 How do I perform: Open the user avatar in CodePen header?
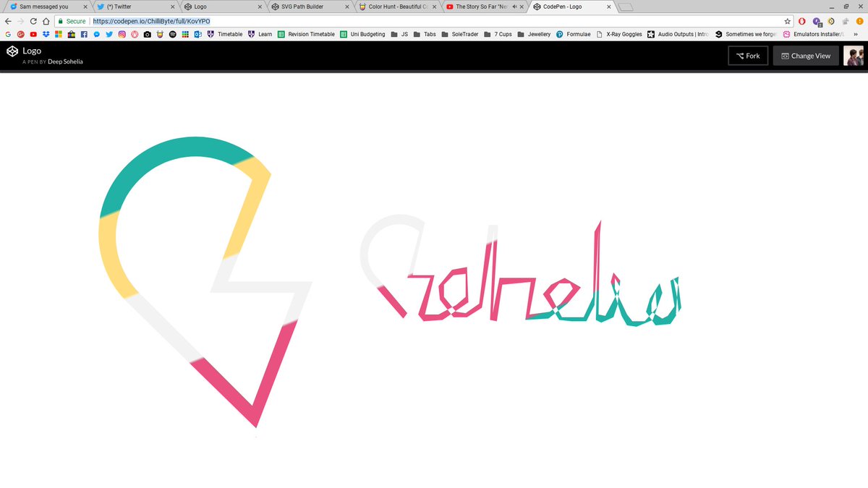[x=854, y=56]
